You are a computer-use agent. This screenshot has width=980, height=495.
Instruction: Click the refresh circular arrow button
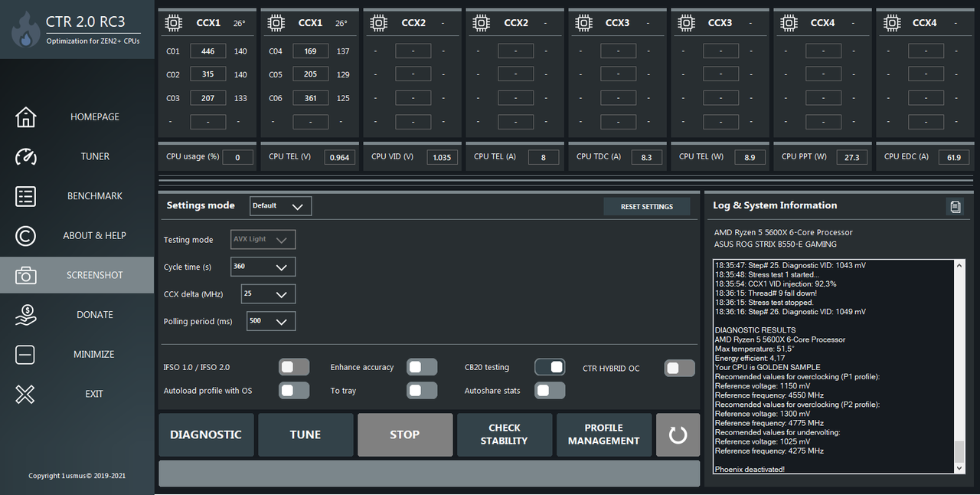pos(678,435)
